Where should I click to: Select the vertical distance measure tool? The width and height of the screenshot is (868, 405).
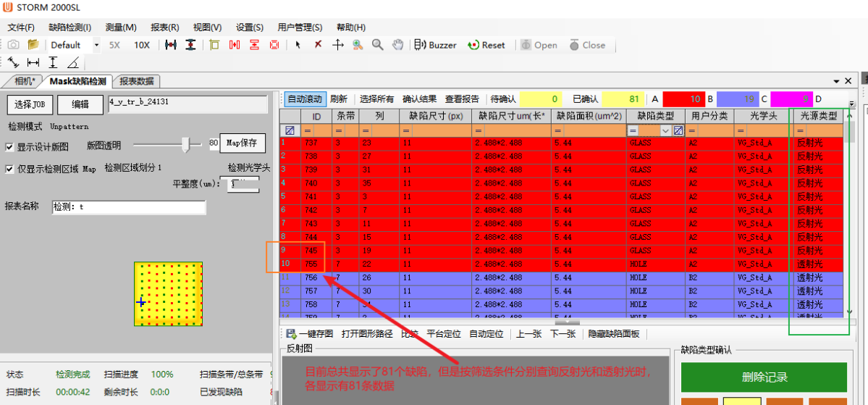pos(53,62)
